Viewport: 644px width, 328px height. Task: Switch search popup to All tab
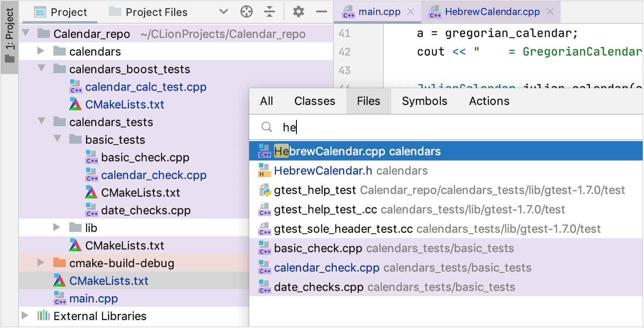pyautogui.click(x=266, y=101)
